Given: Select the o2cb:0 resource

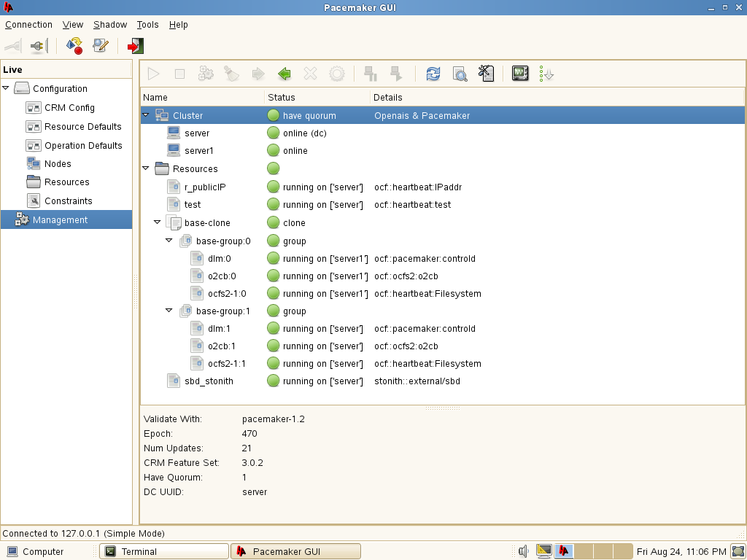Looking at the screenshot, I should point(443,276).
